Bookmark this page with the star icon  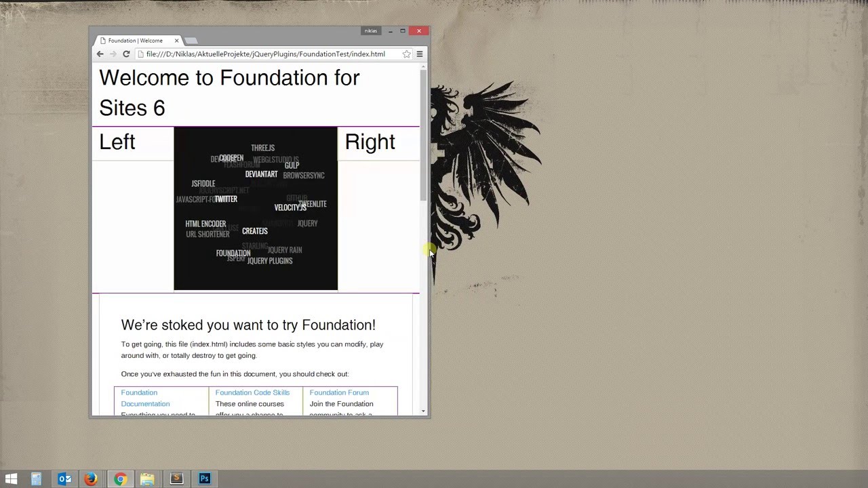tap(406, 54)
